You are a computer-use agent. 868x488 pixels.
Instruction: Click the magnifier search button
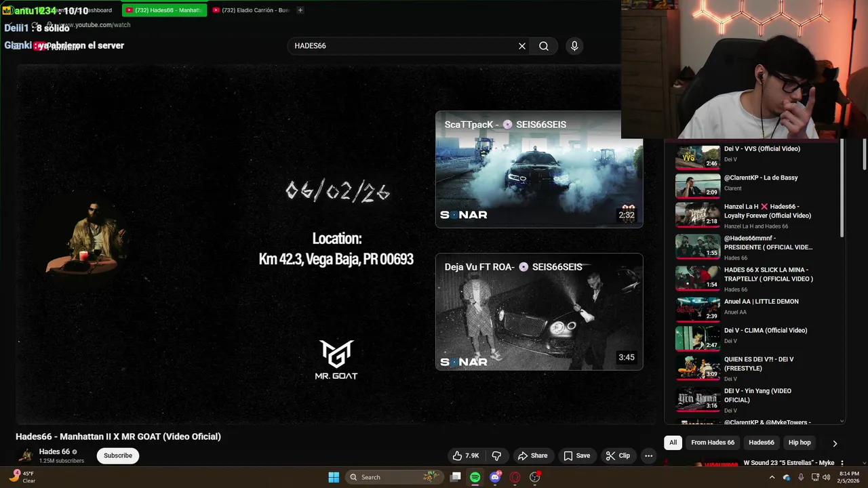[x=544, y=46]
